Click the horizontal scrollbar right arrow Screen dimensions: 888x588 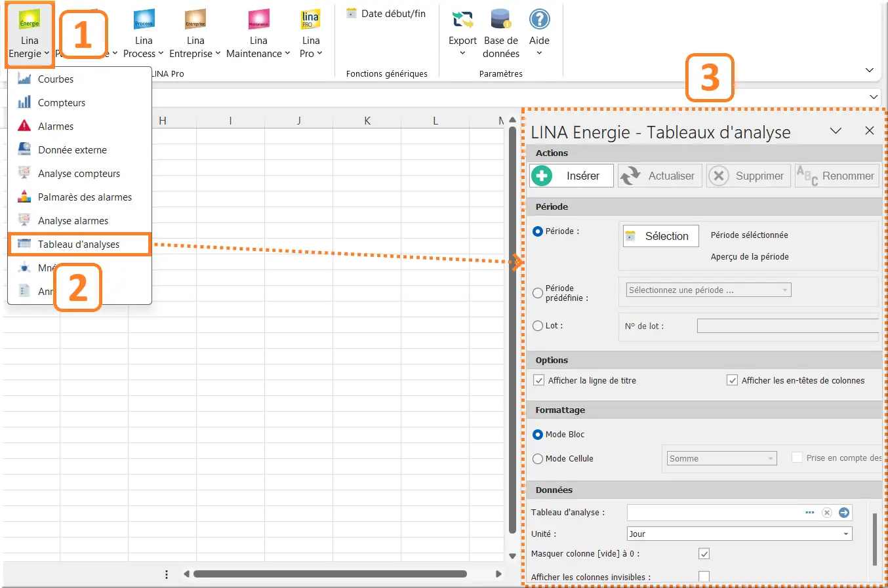(498, 574)
